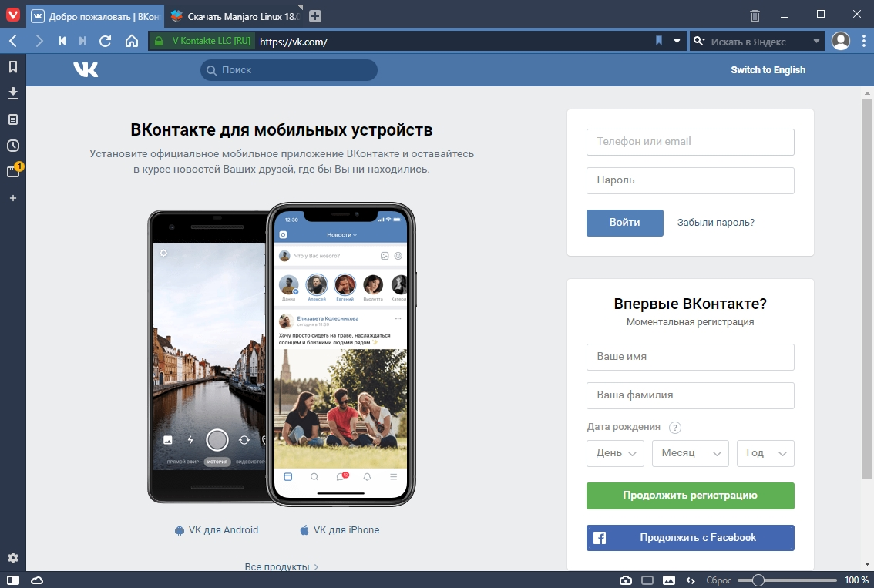Go to the home page
This screenshot has width=874, height=588.
[x=132, y=41]
